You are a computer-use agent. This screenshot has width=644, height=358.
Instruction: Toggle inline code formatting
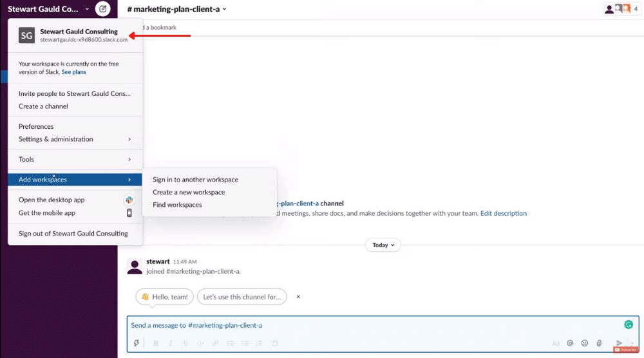coord(200,343)
